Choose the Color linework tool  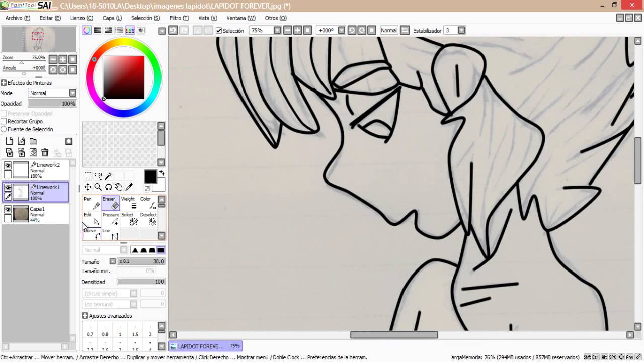point(148,203)
